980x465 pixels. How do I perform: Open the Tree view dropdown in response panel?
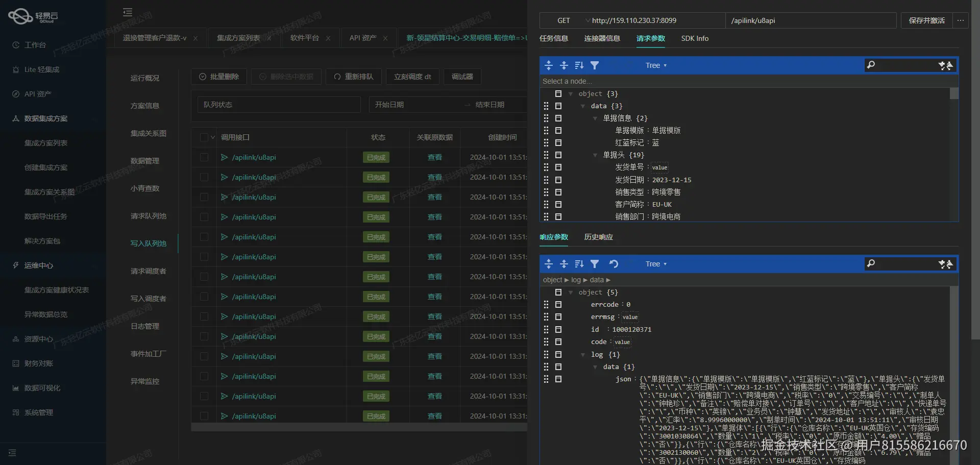coord(656,264)
